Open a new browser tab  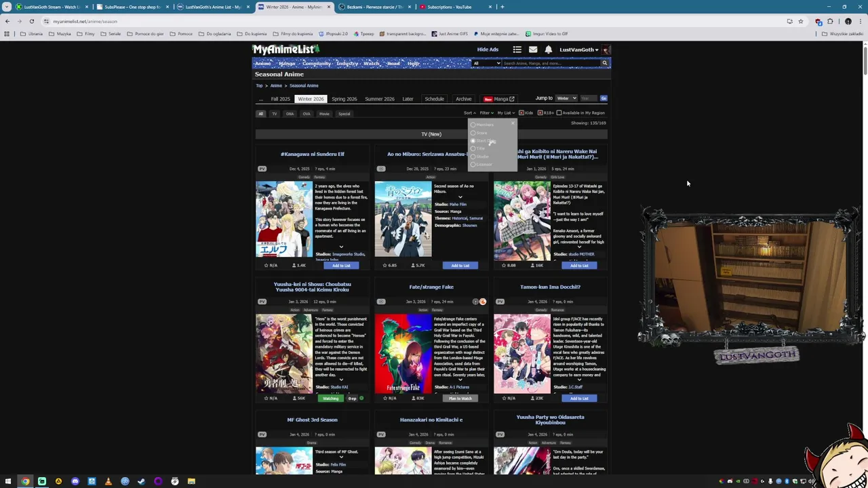(502, 7)
